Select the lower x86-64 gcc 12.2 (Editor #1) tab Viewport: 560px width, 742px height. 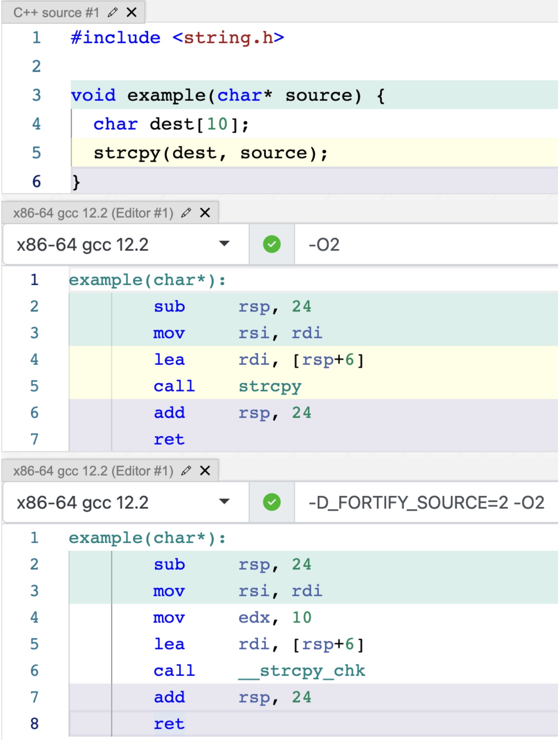(93, 471)
